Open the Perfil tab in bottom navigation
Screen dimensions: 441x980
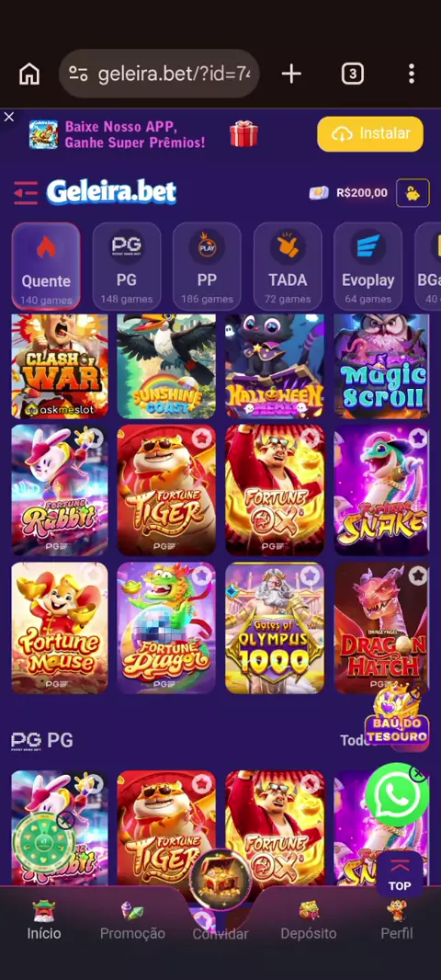pos(397,920)
